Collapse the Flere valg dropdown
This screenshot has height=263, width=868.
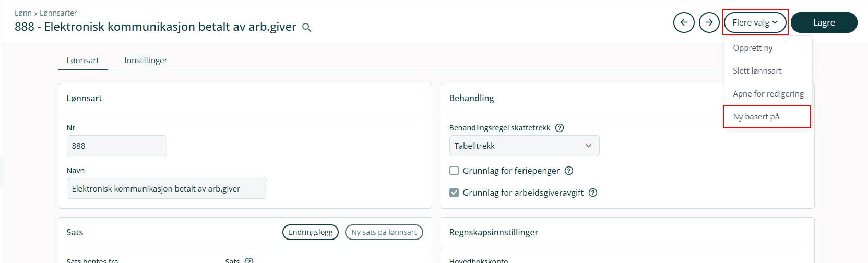coord(755,22)
